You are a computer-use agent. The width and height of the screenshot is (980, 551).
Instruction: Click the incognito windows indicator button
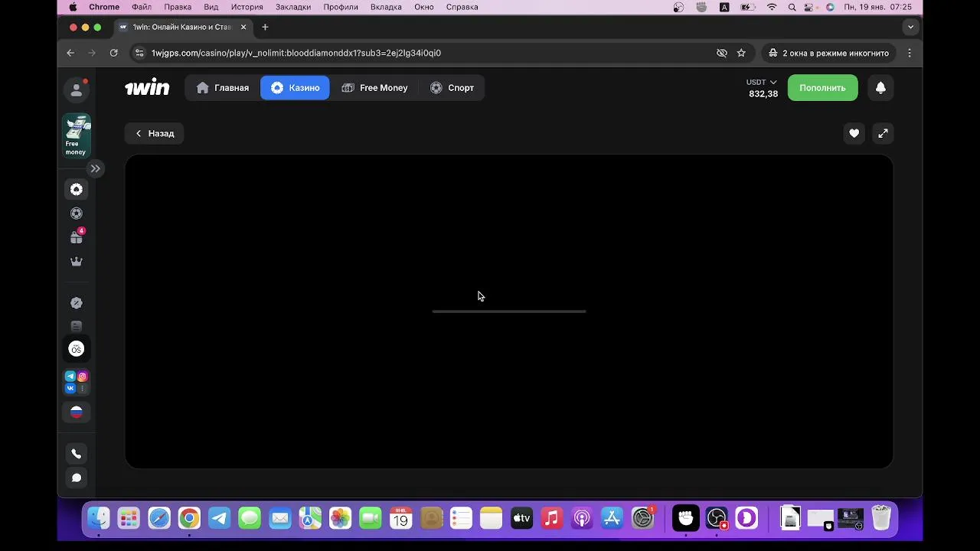click(828, 53)
